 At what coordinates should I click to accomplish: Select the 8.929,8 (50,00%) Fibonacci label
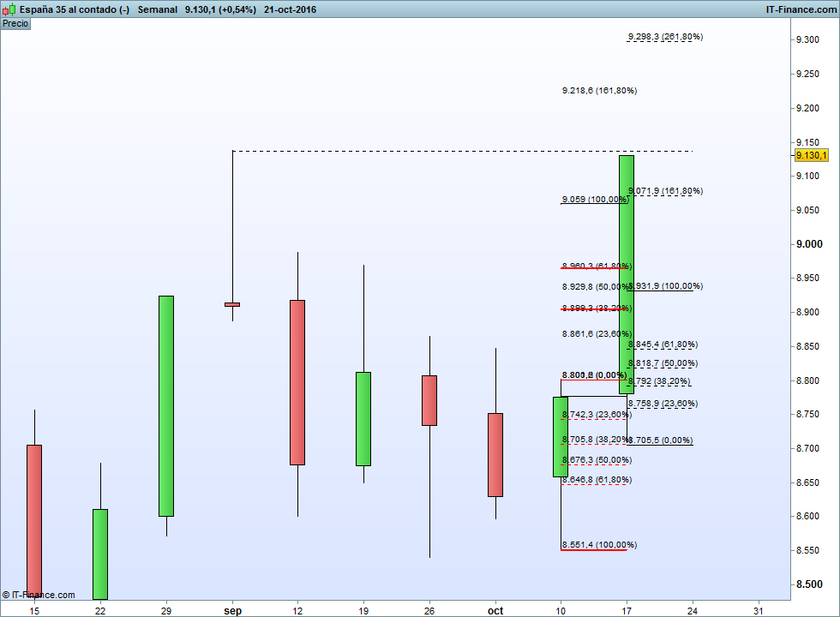[x=595, y=287]
